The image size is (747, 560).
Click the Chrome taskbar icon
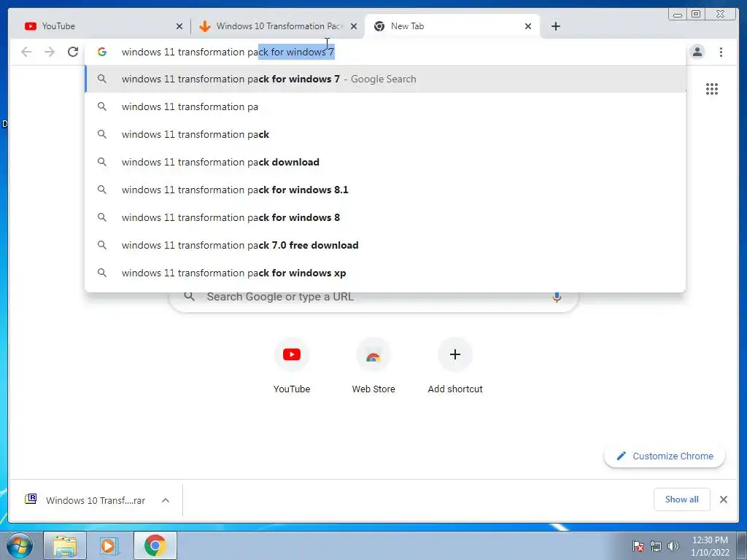[x=155, y=545]
